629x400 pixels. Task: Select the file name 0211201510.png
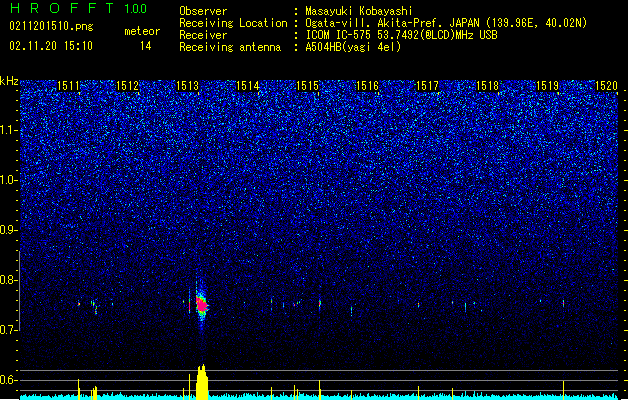coord(51,26)
